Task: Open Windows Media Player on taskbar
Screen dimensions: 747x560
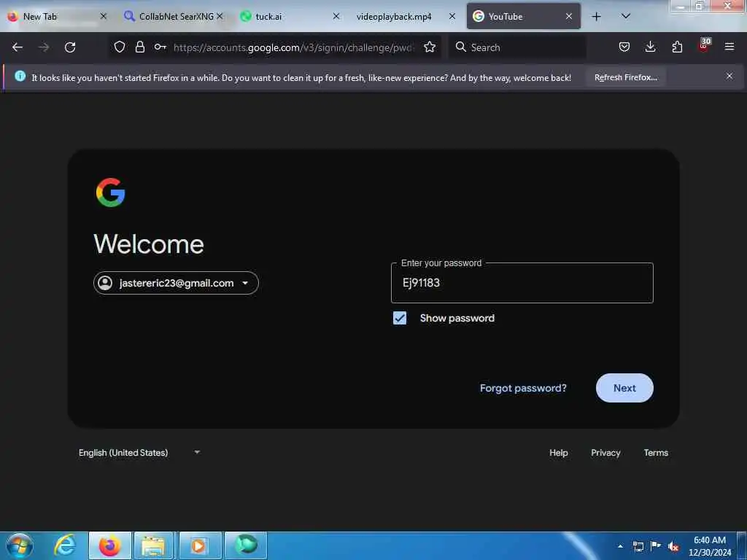Action: coord(199,545)
